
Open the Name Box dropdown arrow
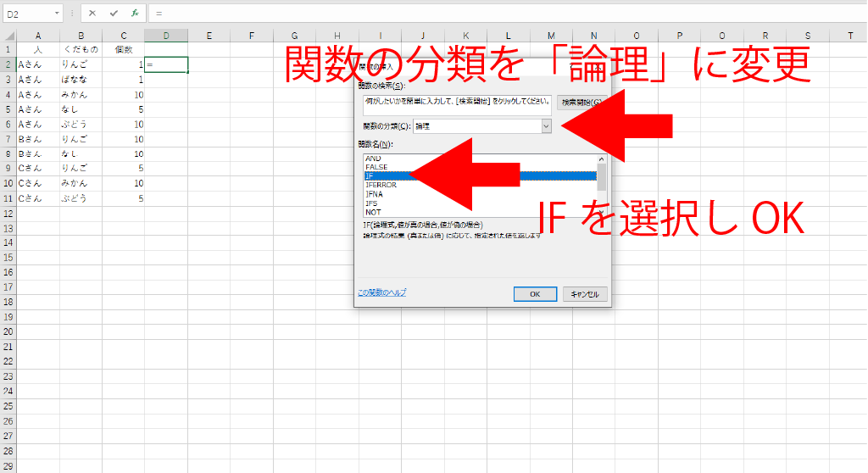coord(57,14)
